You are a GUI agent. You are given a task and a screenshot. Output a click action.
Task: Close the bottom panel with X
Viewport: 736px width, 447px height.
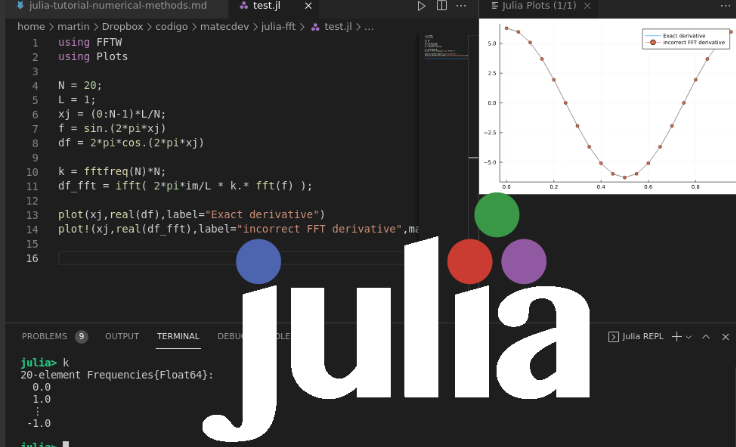726,337
